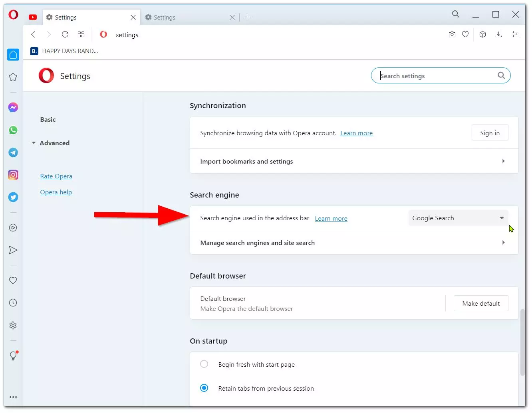Open History clock icon in sidebar
This screenshot has width=532, height=413.
13,303
